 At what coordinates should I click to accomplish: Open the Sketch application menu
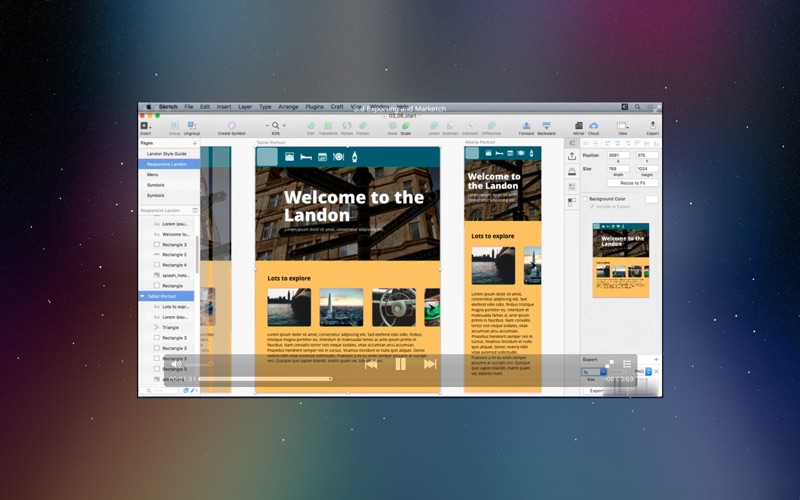click(x=168, y=107)
